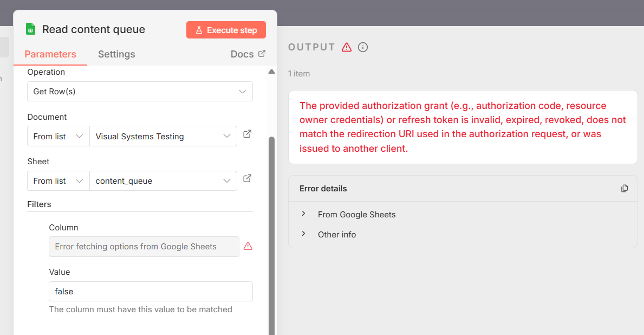The image size is (644, 335).
Task: Click the warning icon beside the Column field
Action: pyautogui.click(x=248, y=246)
